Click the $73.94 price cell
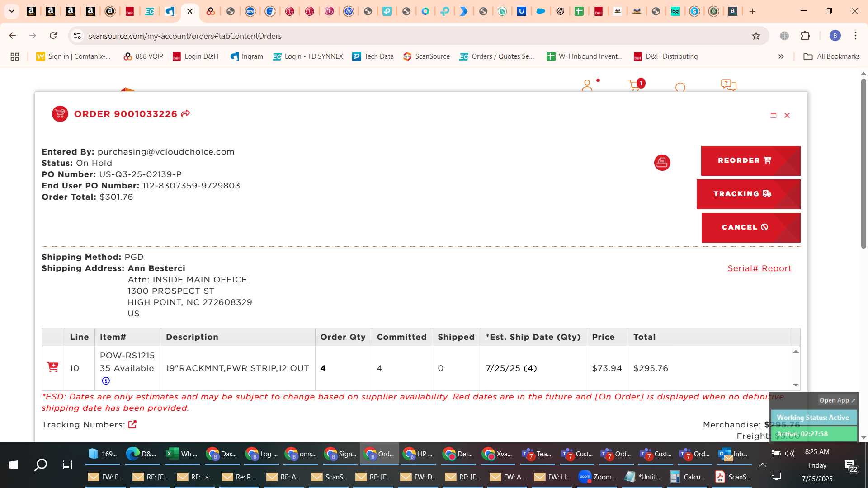 click(607, 368)
